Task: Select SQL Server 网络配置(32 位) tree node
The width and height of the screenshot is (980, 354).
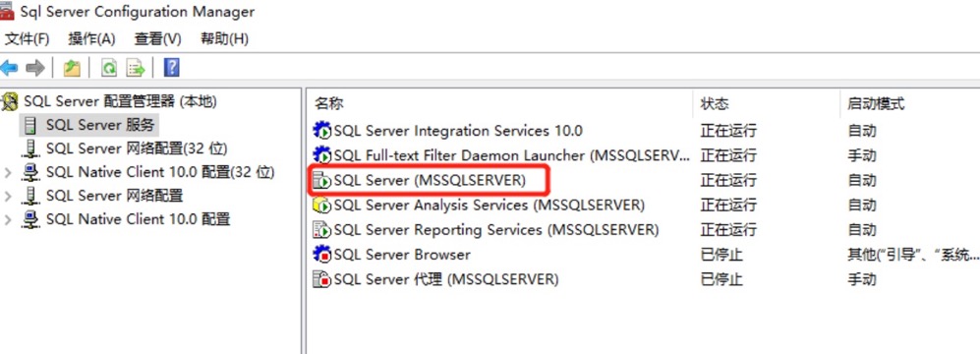Action: 137,148
